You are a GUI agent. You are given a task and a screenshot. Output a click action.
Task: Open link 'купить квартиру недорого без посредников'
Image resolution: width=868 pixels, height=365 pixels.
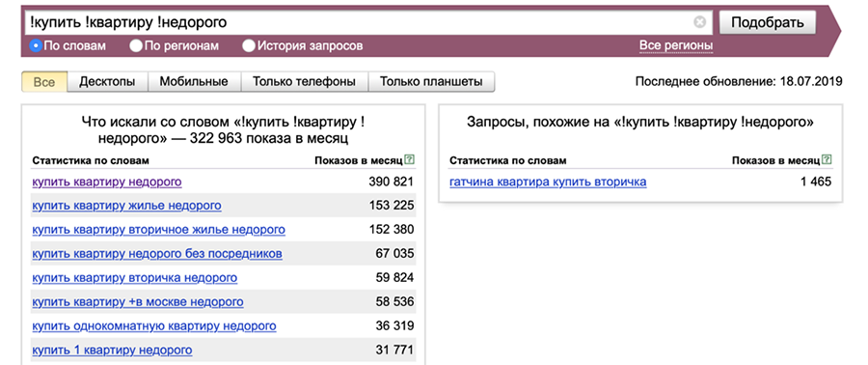pos(157,254)
